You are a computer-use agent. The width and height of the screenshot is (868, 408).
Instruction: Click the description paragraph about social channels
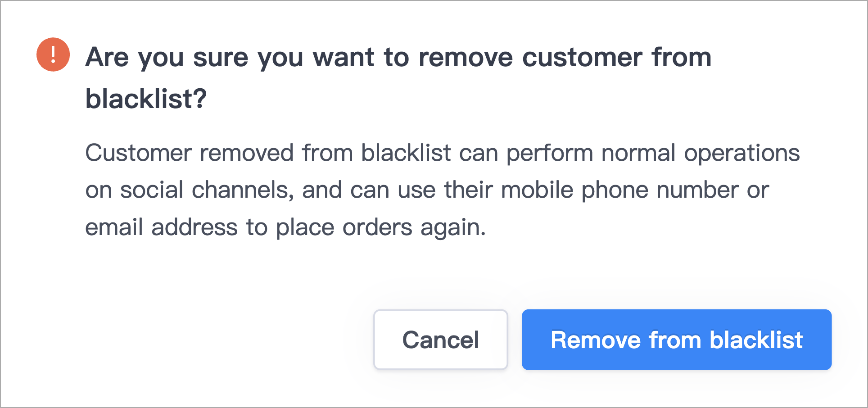click(x=443, y=190)
